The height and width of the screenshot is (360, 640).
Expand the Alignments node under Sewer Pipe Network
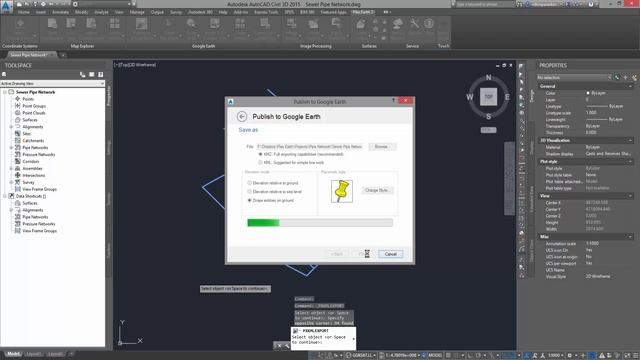pyautogui.click(x=11, y=127)
